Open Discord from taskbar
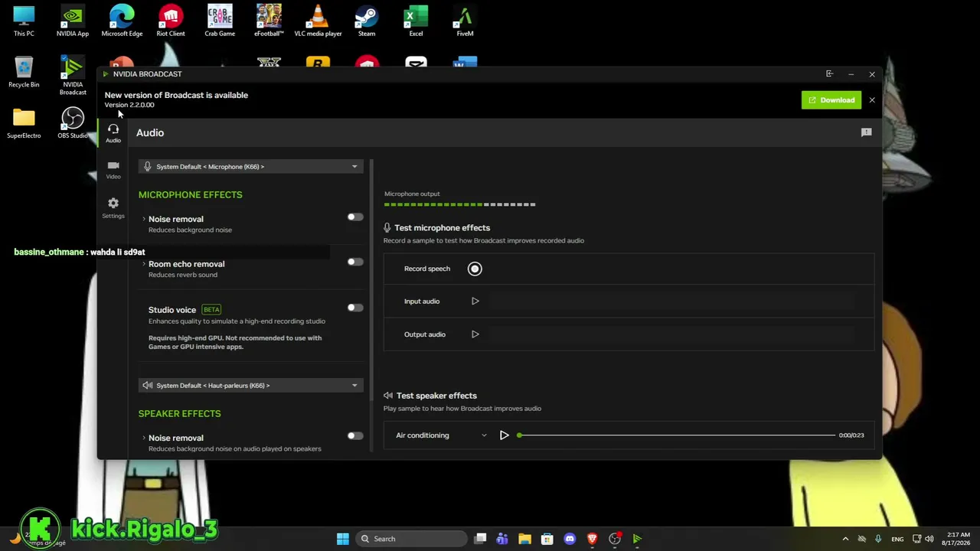 click(570, 539)
